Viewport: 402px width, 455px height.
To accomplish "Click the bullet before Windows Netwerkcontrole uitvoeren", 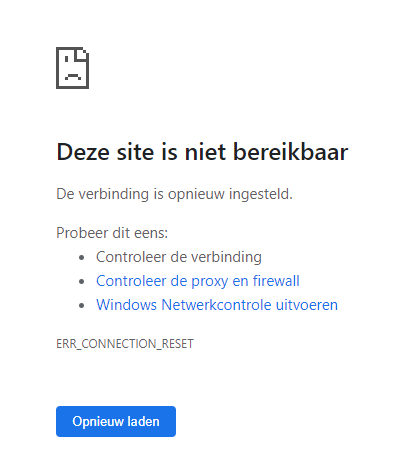I will pos(82,305).
